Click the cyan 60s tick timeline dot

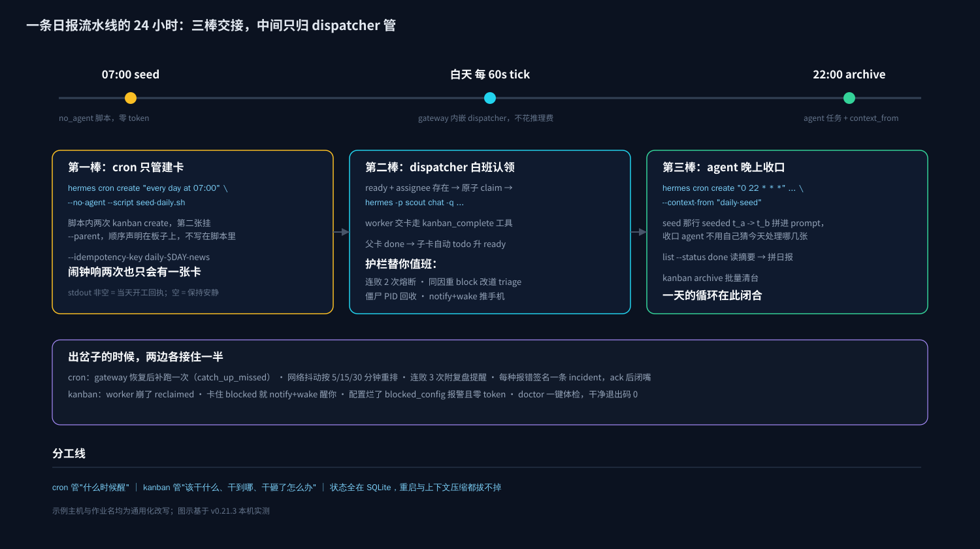click(x=490, y=98)
